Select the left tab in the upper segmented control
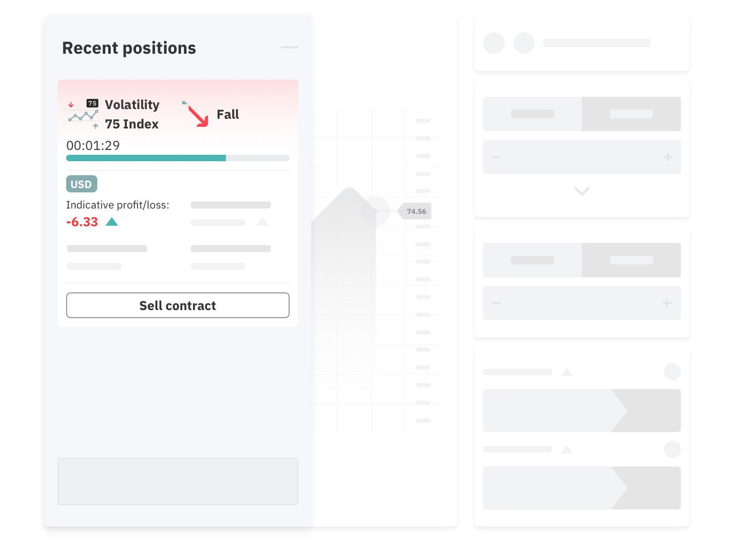Image resolution: width=747 pixels, height=560 pixels. point(533,114)
